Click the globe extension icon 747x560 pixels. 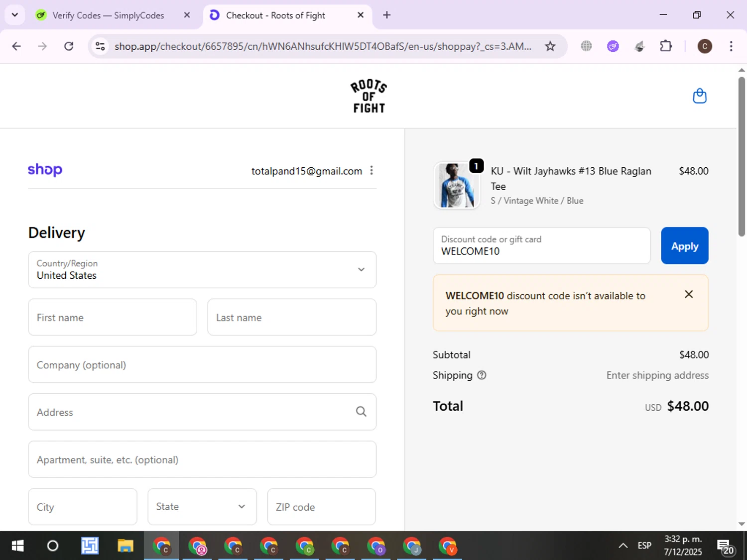(586, 46)
